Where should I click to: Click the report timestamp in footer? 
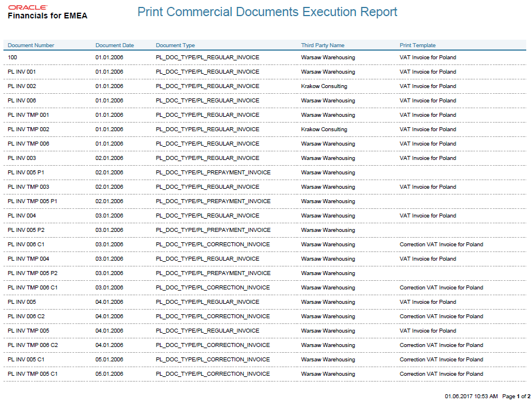click(471, 396)
